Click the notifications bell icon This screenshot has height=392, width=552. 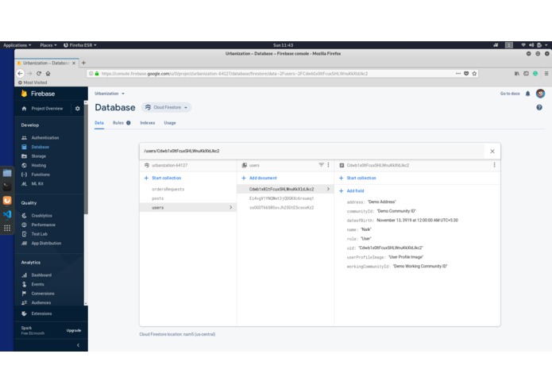tap(527, 94)
